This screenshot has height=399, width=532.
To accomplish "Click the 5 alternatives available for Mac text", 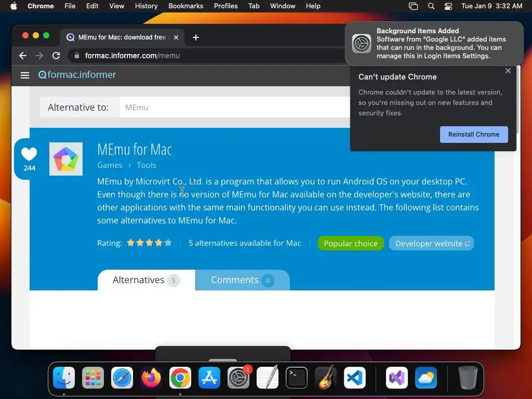I will (245, 243).
